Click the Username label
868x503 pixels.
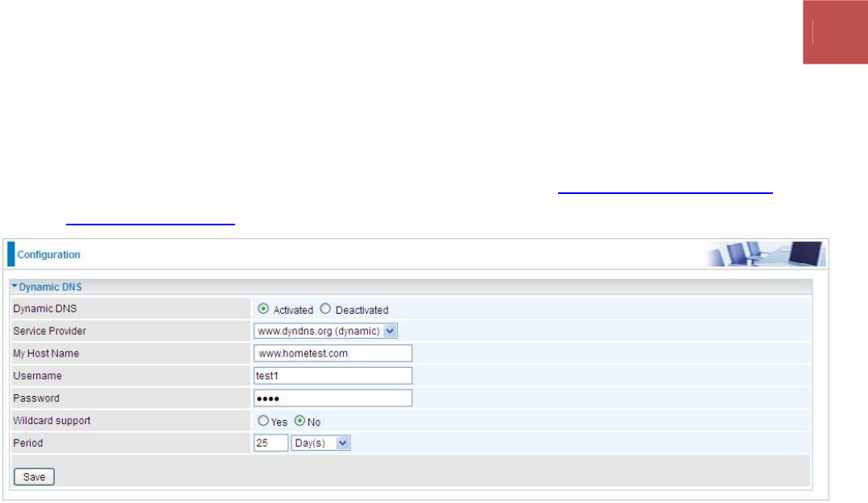coord(38,376)
